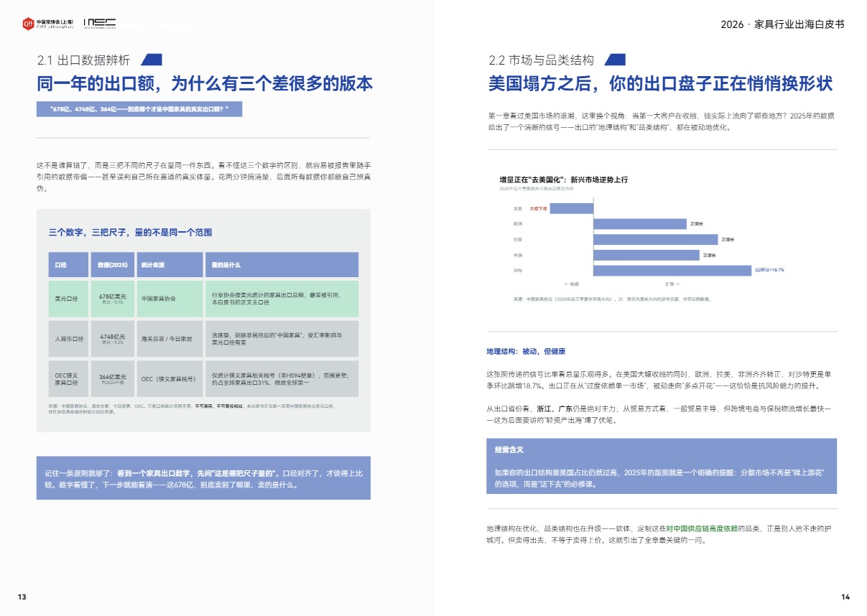This screenshot has height=616, width=867.
Task: Click the blue parallelogram beside '2.2 市场与品类结构'
Action: pos(615,60)
